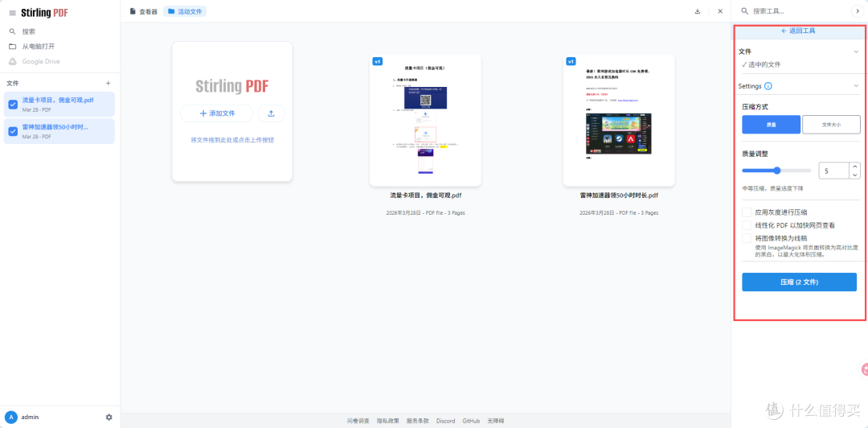The height and width of the screenshot is (428, 868).
Task: Uncheck 流量卡项目，佣金可观.pdf in file list
Action: click(13, 105)
